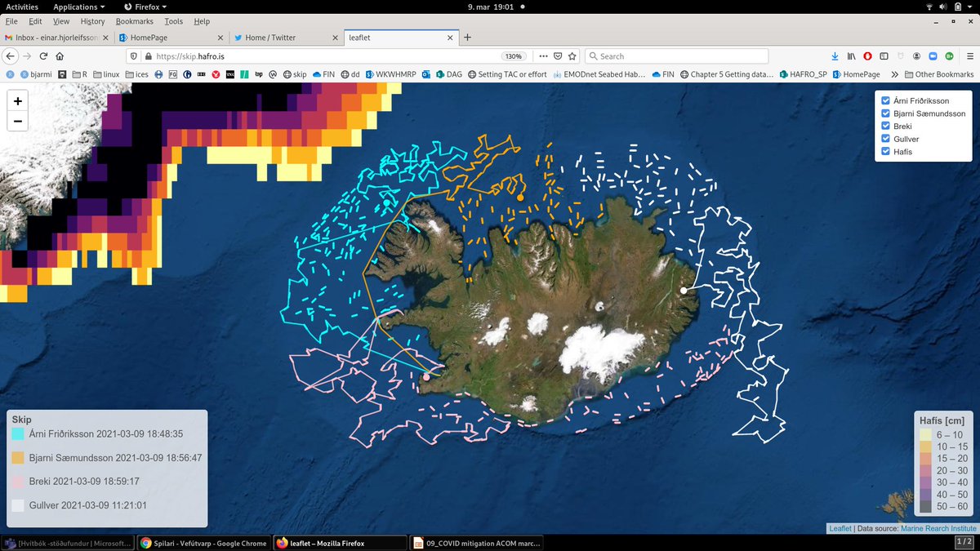Open the Bookmarks menu

[134, 21]
